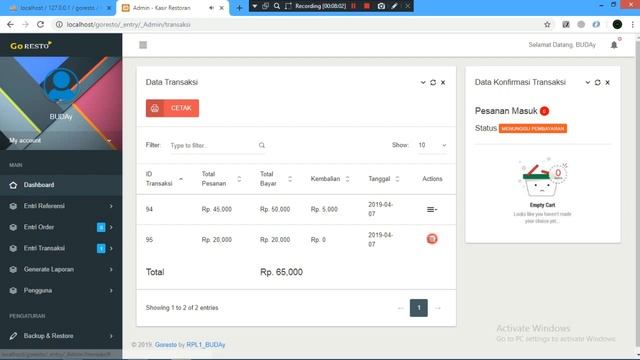Click red action icon for transaction 95
Viewport: 640px width, 360px height.
pyautogui.click(x=432, y=239)
